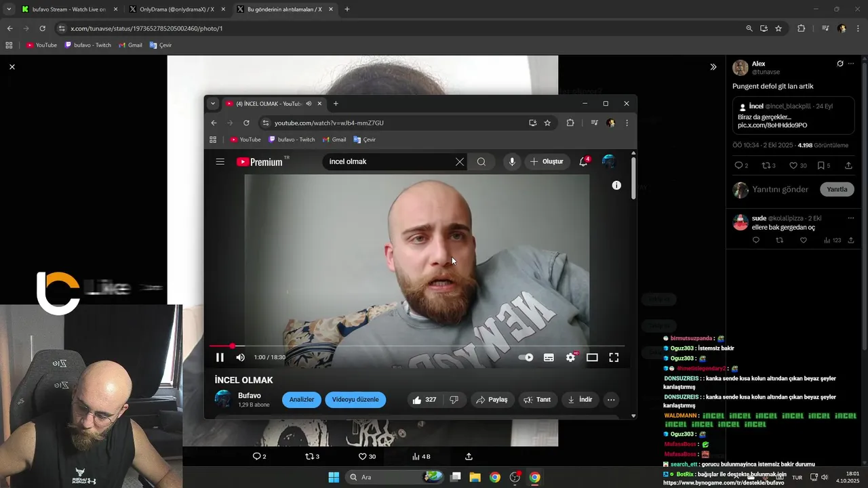Start YouTube voice search microphone

pyautogui.click(x=512, y=161)
